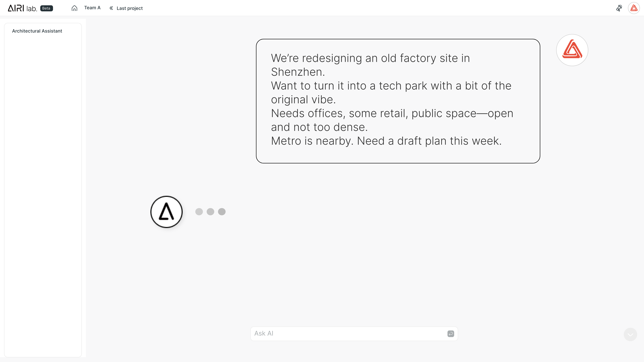Click the AI assistant's black triangle avatar
Screen dimensions: 644x362
[x=167, y=212]
